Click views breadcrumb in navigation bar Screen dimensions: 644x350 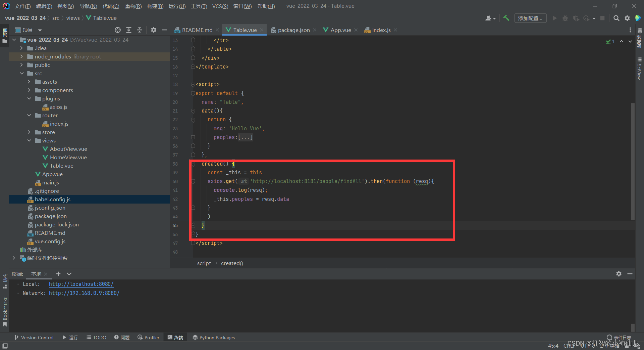[x=73, y=18]
